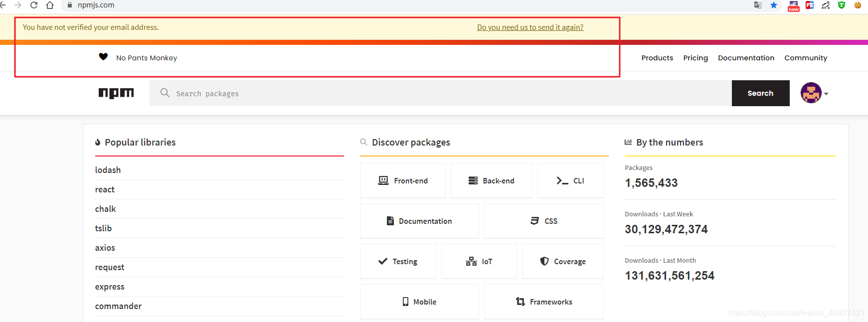Click the browser address bar URL
Screen dimensions: 868x322
(x=96, y=5)
